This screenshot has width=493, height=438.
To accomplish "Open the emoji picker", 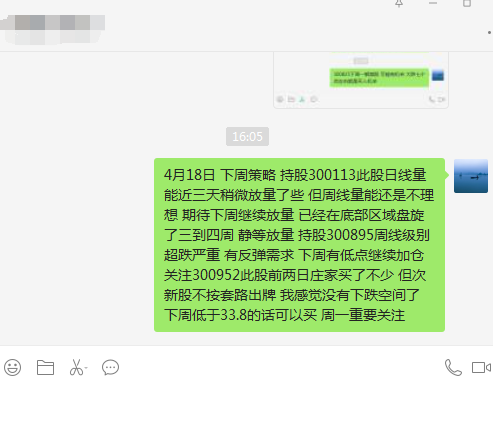I will [x=13, y=368].
